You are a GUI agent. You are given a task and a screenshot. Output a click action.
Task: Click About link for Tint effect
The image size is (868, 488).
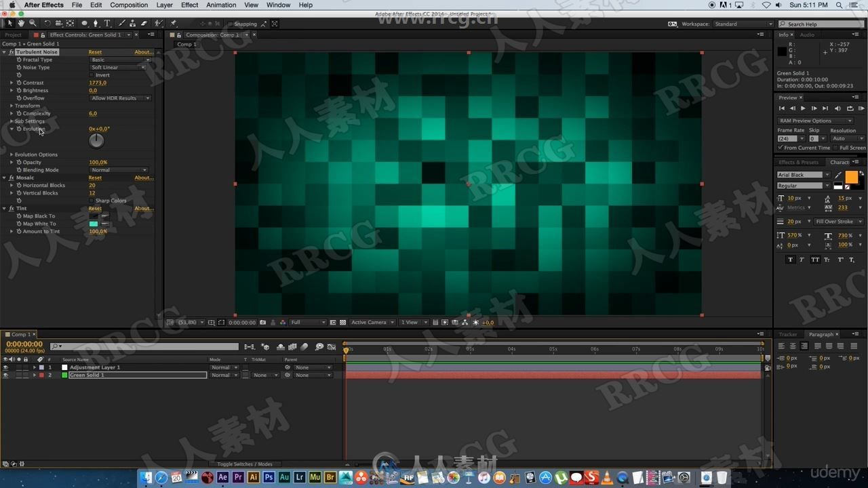click(143, 208)
